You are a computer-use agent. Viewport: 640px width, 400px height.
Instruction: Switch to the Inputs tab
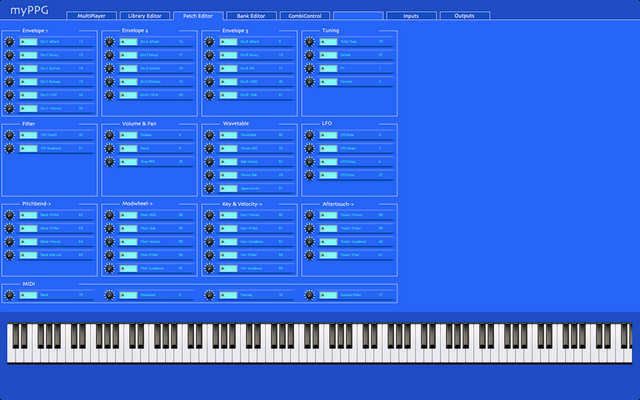click(411, 16)
